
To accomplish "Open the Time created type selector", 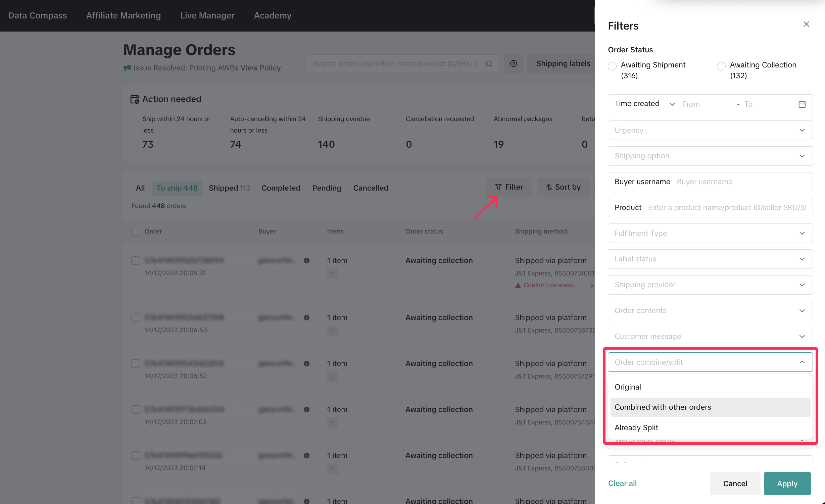I will tap(644, 104).
